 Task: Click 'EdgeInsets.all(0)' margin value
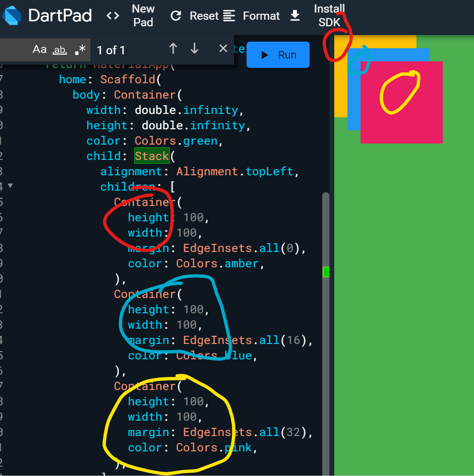241,248
